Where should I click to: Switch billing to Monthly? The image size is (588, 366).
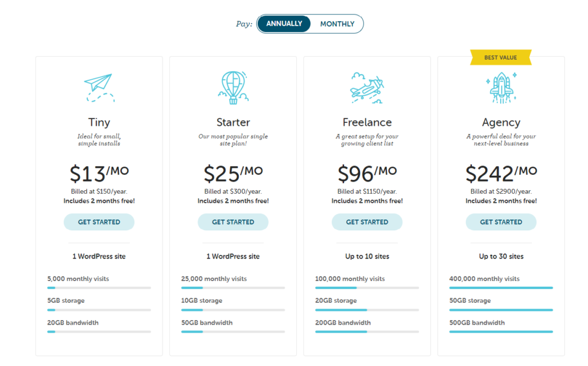click(x=337, y=24)
